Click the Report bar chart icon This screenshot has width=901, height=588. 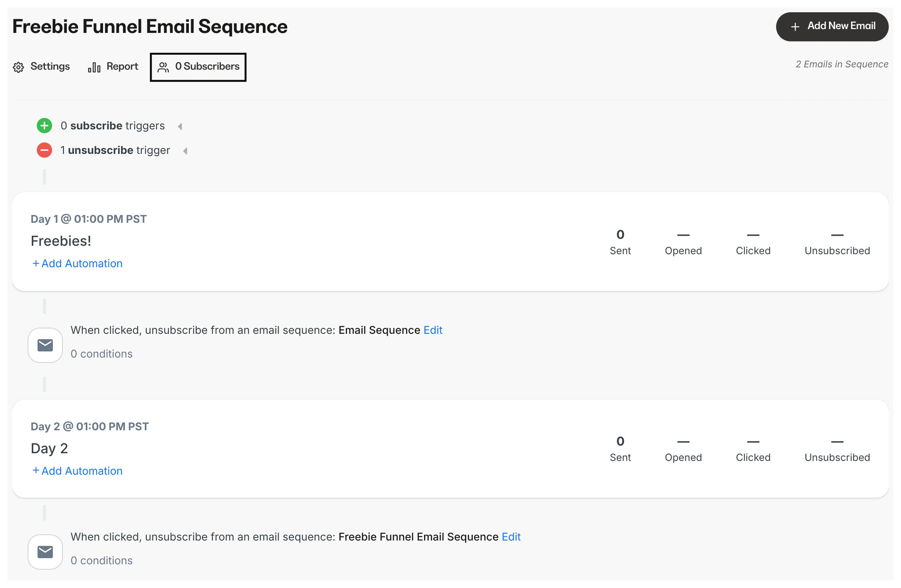point(94,67)
